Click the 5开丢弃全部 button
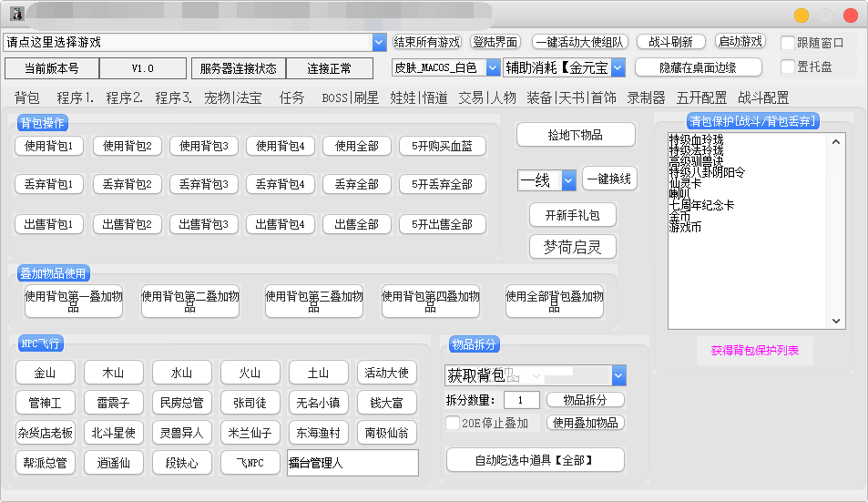This screenshot has height=502, width=868. (x=442, y=184)
